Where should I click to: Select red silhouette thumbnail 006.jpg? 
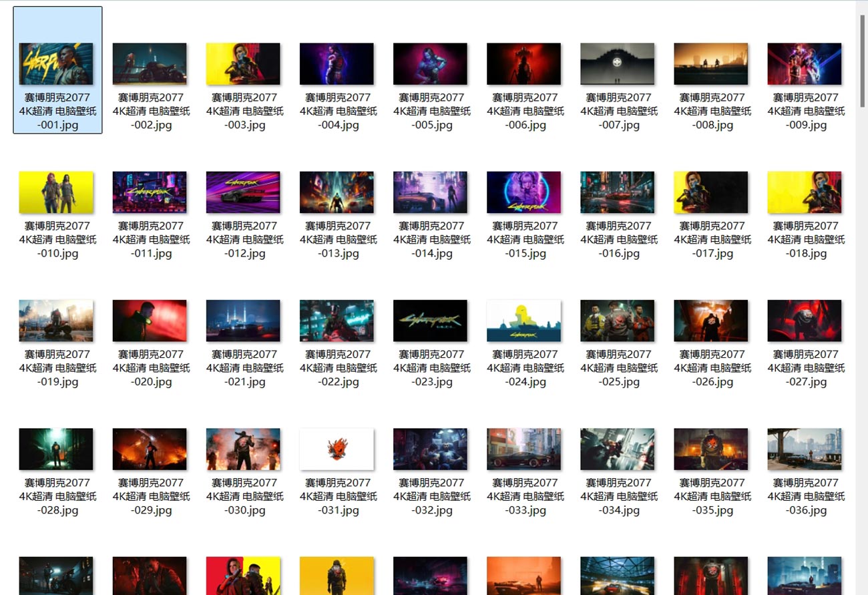pos(523,64)
